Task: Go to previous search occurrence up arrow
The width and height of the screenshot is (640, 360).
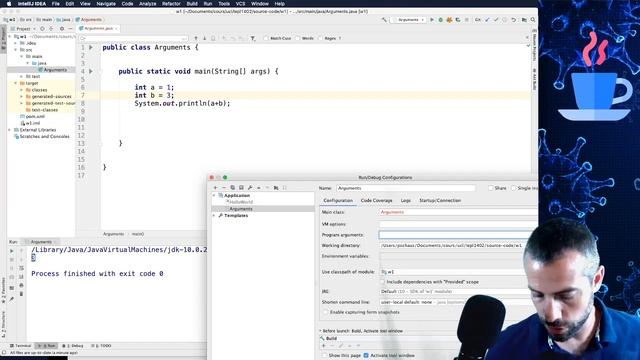Action: tap(196, 38)
